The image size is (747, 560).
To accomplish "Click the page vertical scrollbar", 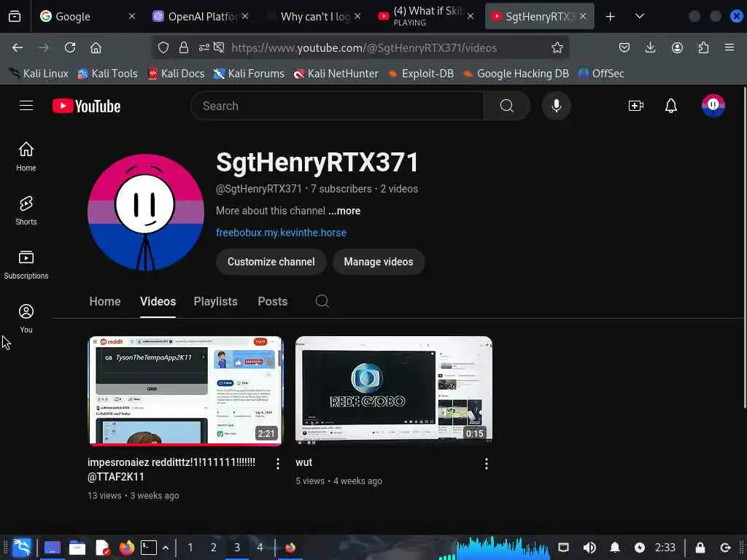I will (x=744, y=248).
